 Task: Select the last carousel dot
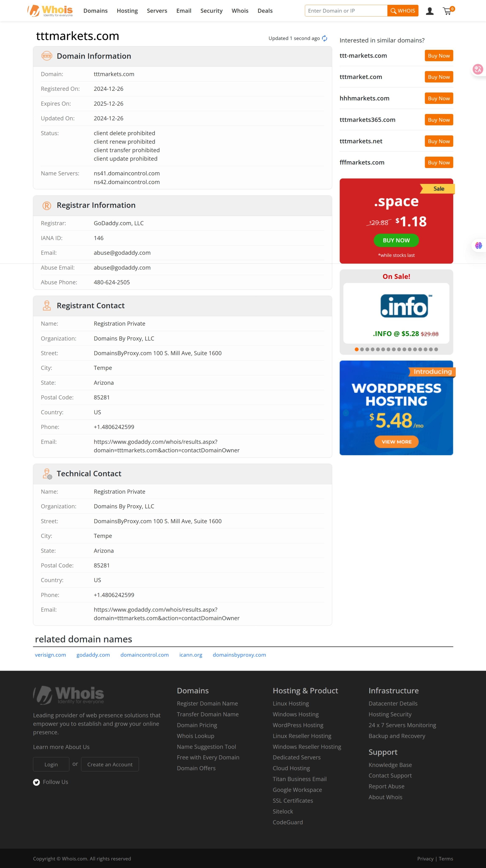pyautogui.click(x=436, y=349)
